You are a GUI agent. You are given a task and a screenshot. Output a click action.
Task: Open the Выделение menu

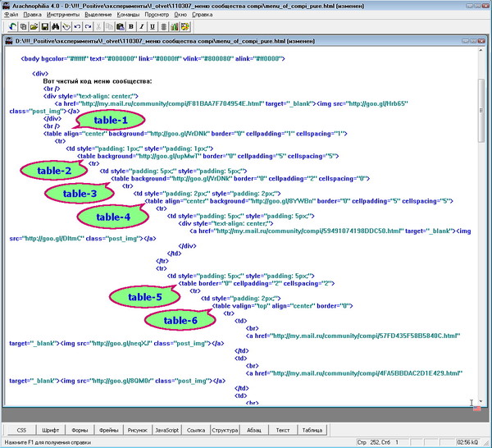(98, 15)
